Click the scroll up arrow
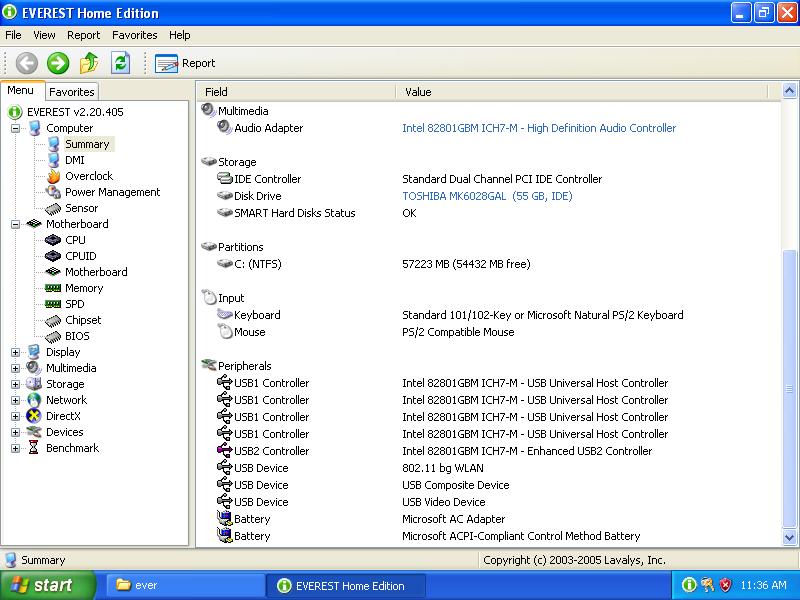This screenshot has width=800, height=600. pyautogui.click(x=789, y=91)
